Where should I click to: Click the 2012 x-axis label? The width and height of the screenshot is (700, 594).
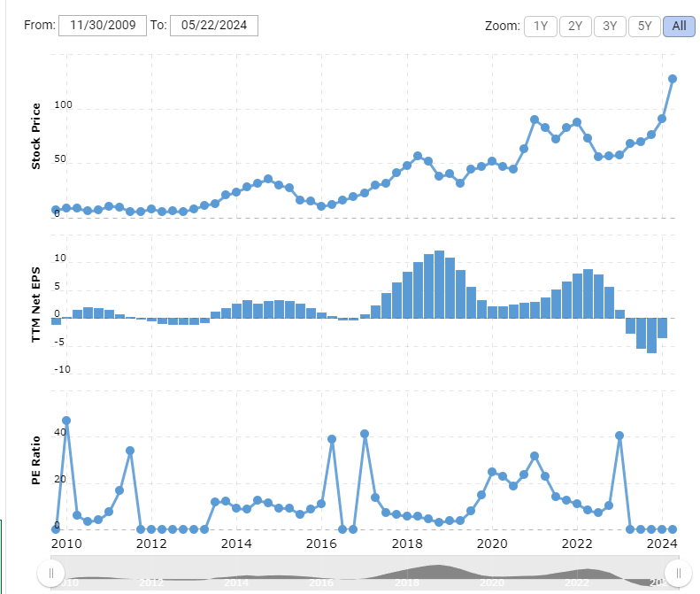pyautogui.click(x=151, y=544)
